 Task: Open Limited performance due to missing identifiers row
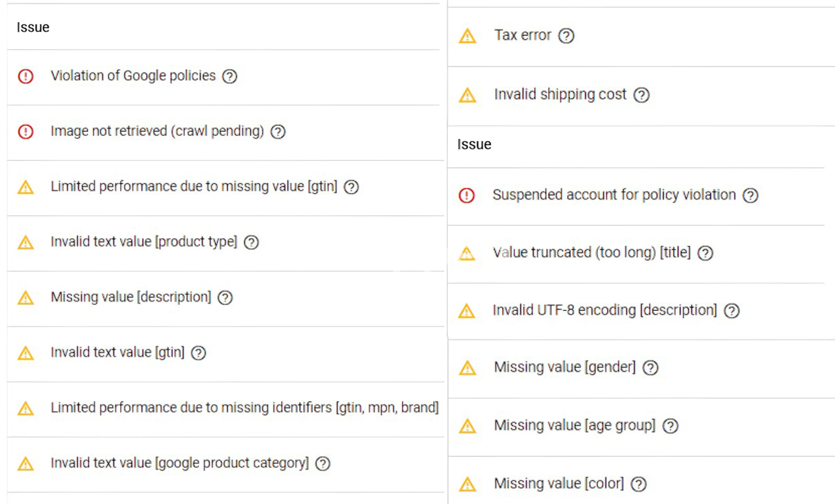click(x=244, y=408)
